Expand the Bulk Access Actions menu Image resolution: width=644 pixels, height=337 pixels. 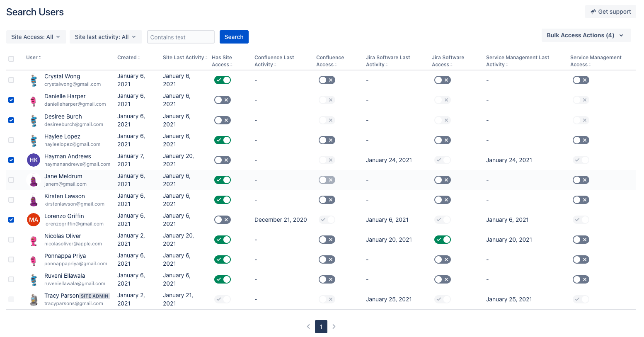(586, 35)
